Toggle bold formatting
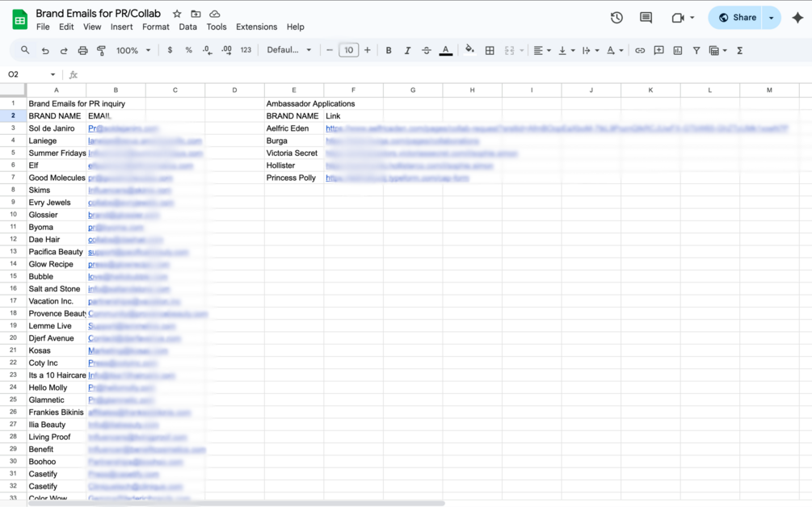Image resolution: width=812 pixels, height=507 pixels. click(x=389, y=50)
